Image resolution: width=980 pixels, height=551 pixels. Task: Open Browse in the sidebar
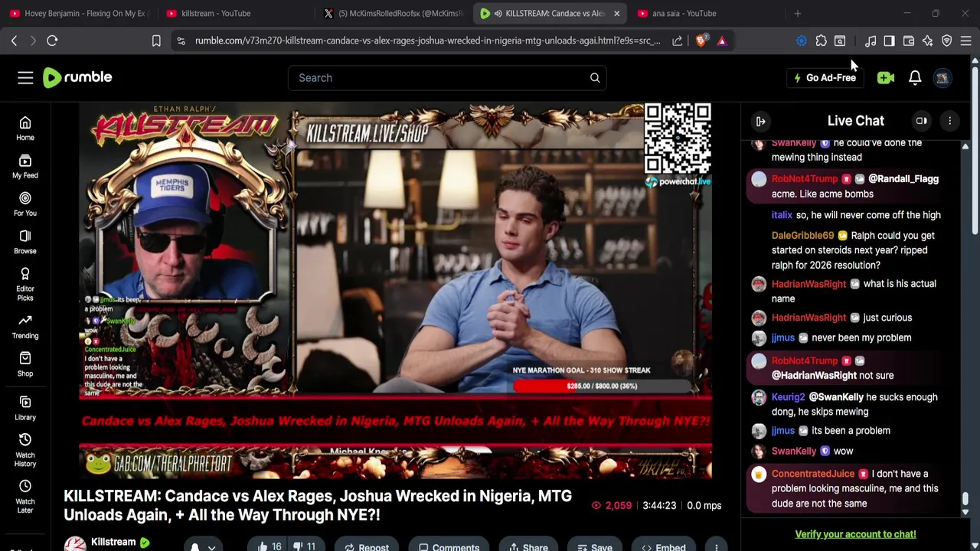pos(25,242)
